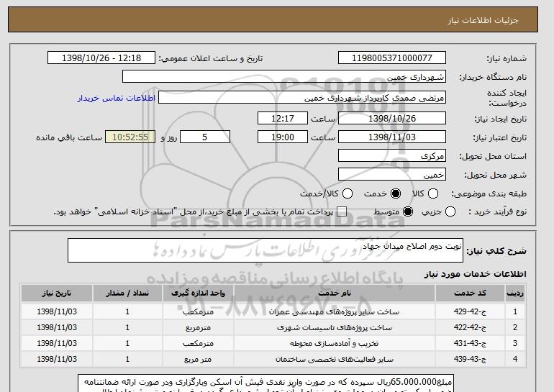Click the delivery city field خمین
This screenshot has width=554, height=392.
coord(392,175)
